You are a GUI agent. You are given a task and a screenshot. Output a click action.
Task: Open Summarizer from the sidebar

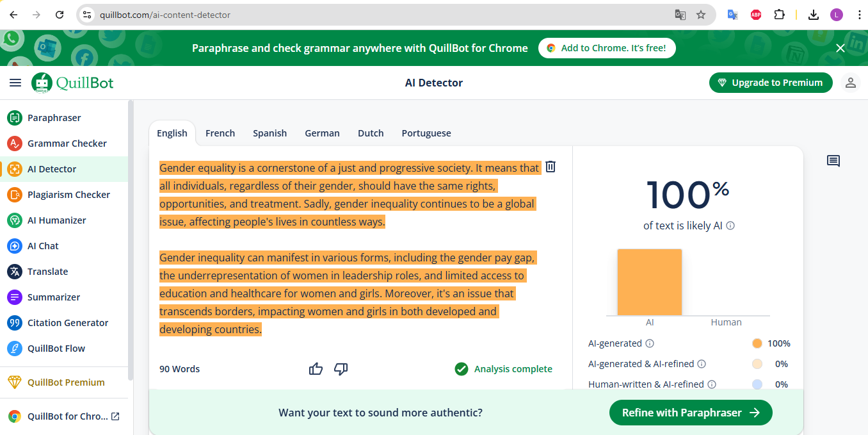(64, 297)
